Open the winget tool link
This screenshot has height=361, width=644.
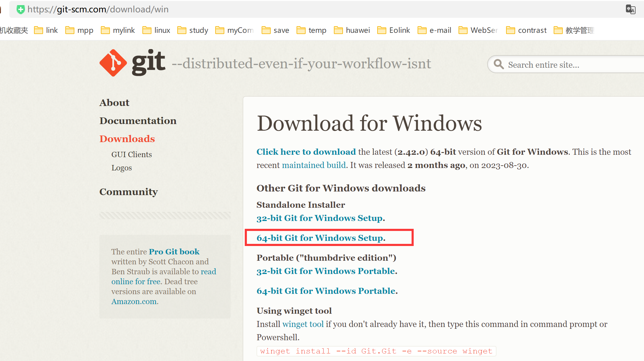[303, 324]
